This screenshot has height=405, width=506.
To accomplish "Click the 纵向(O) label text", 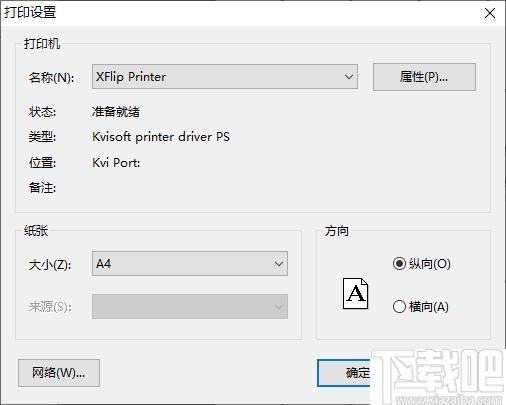I will (x=430, y=264).
